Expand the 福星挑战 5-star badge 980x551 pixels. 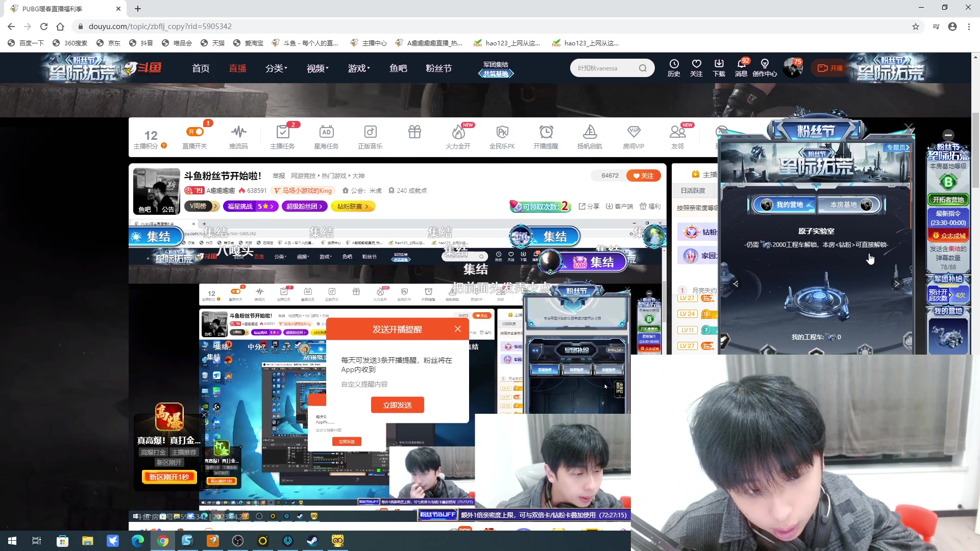[251, 206]
